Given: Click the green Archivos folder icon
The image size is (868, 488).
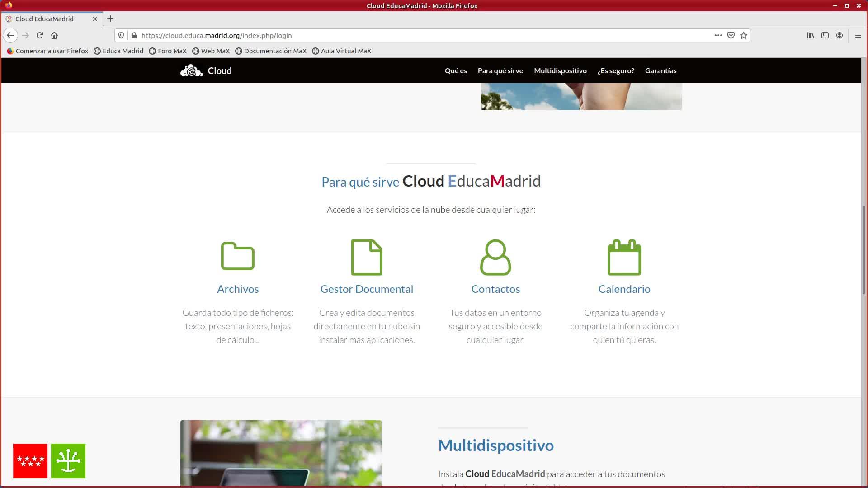Looking at the screenshot, I should coord(237,256).
